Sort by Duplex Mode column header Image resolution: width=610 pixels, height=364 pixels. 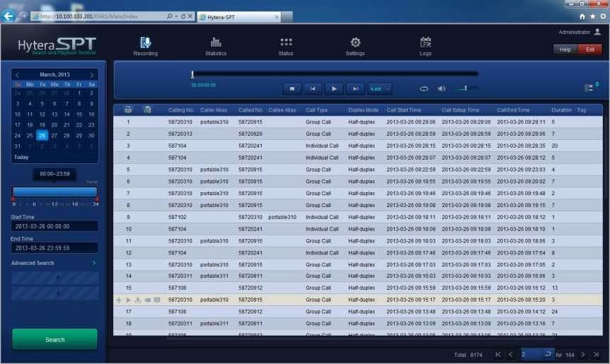(x=363, y=110)
